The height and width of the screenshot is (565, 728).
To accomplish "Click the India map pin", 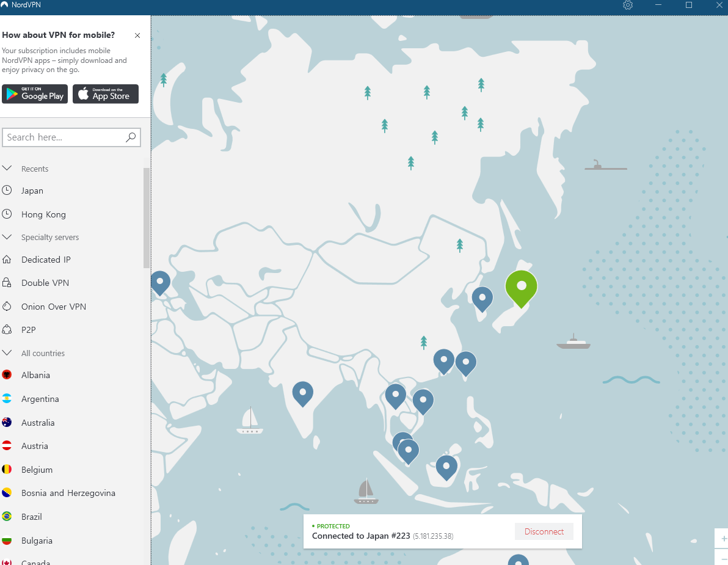I will click(x=303, y=395).
